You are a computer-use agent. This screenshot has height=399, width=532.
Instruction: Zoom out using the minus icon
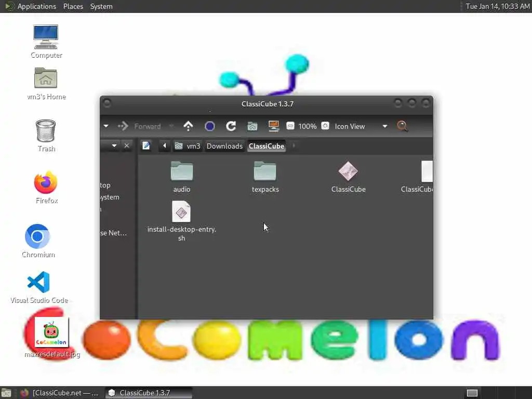(290, 126)
